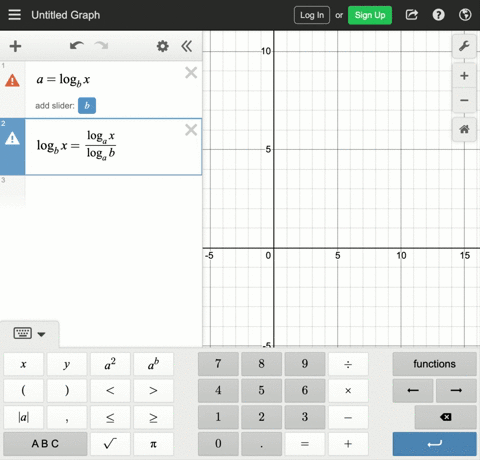Select the expression a = log_b x
This screenshot has height=460, width=480.
click(x=63, y=80)
